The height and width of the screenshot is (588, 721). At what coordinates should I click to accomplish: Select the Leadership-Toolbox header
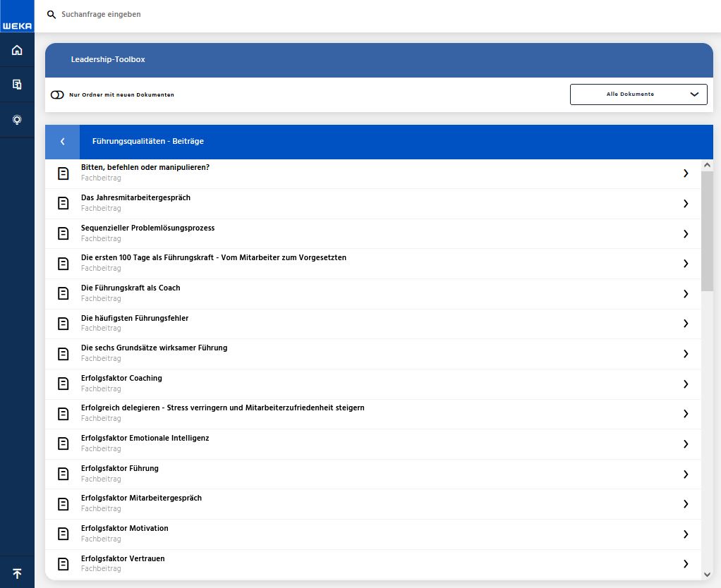coord(108,60)
